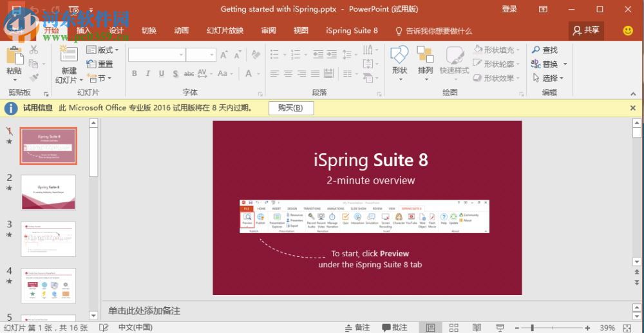This screenshot has width=644, height=333.
Task: Click the Justify text alignment icon
Action: pos(316,73)
